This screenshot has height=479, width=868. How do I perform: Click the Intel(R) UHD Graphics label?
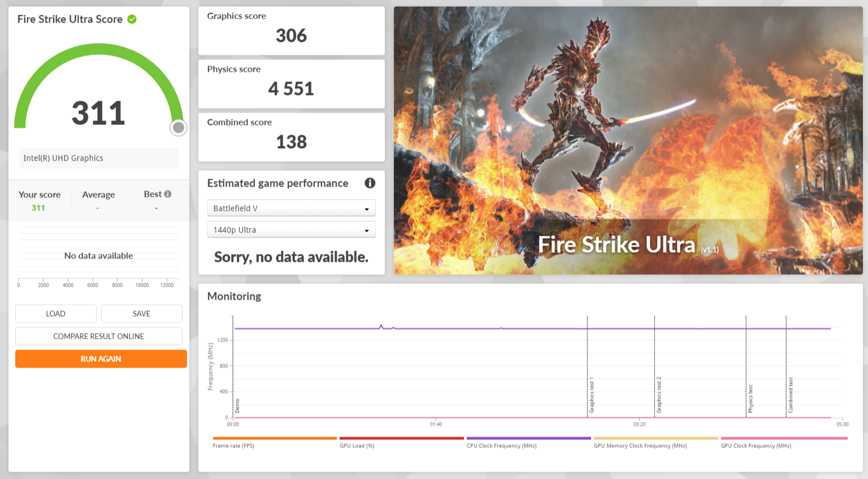[63, 158]
